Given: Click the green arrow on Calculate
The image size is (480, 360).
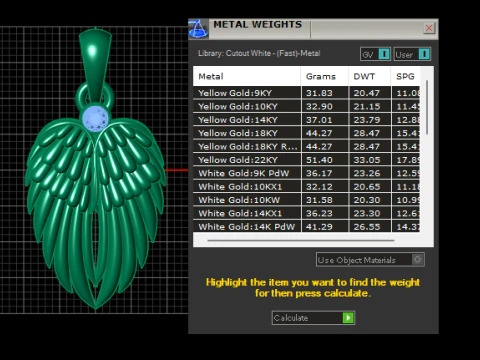Looking at the screenshot, I should [x=348, y=318].
